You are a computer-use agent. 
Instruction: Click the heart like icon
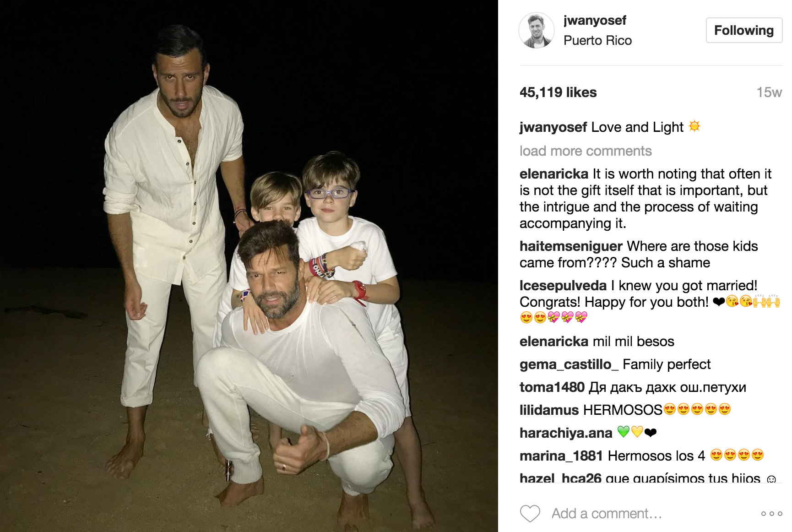tap(530, 514)
